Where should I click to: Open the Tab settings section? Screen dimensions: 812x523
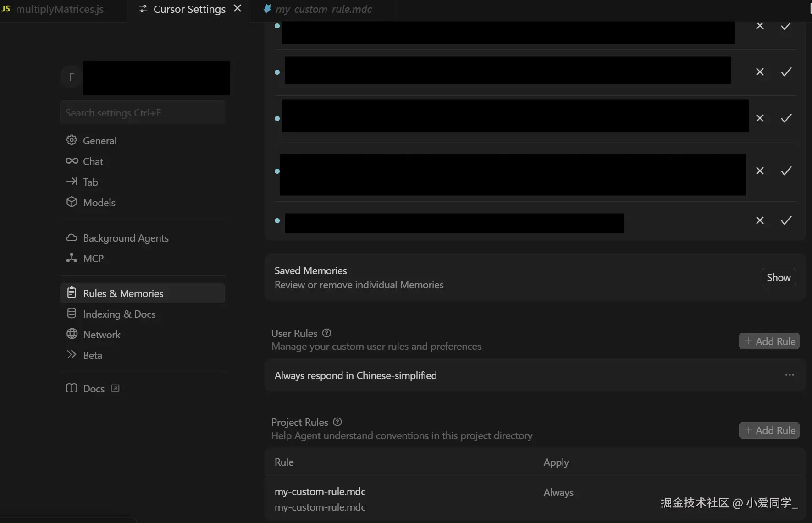143,182
